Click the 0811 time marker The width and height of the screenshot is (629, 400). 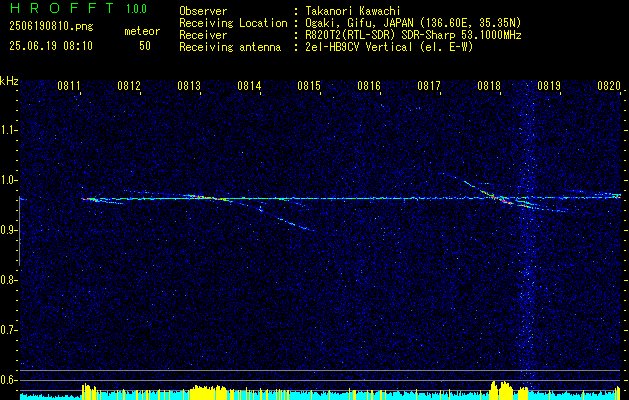tap(69, 85)
